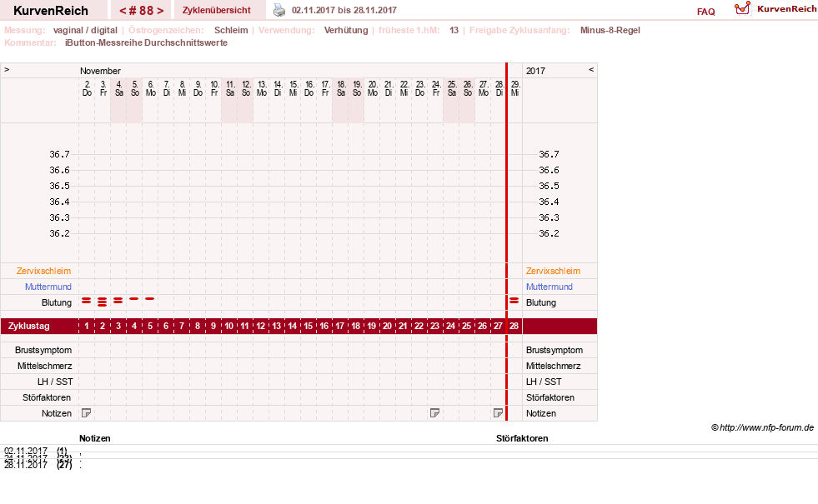Click the left Zervixschleim label
Image resolution: width=818 pixels, height=504 pixels.
[43, 271]
